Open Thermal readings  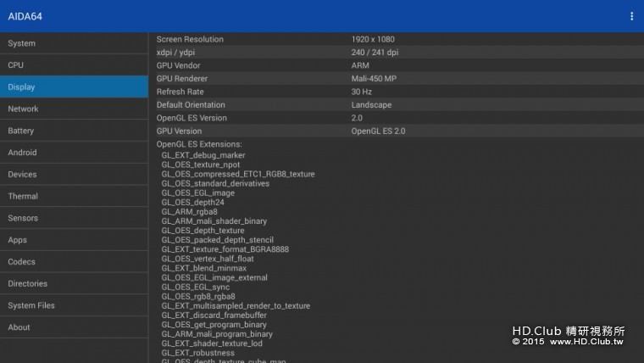click(x=74, y=196)
